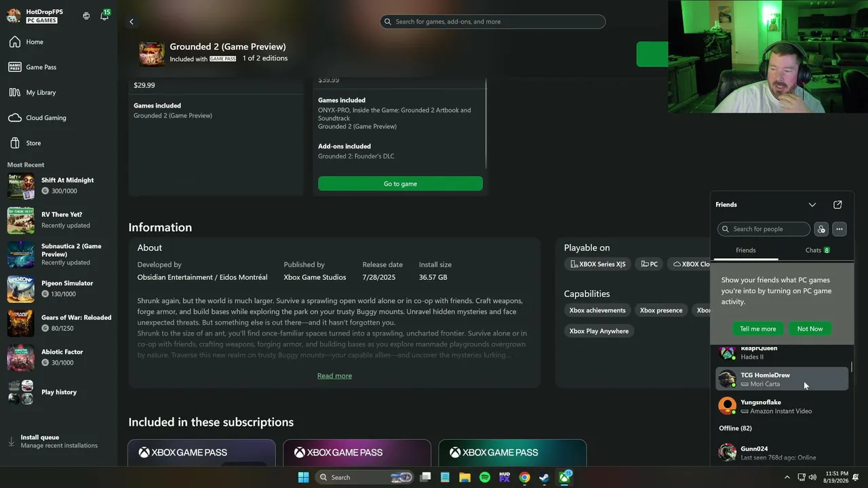Image resolution: width=868 pixels, height=488 pixels.
Task: Go back with the back arrow
Action: click(132, 22)
